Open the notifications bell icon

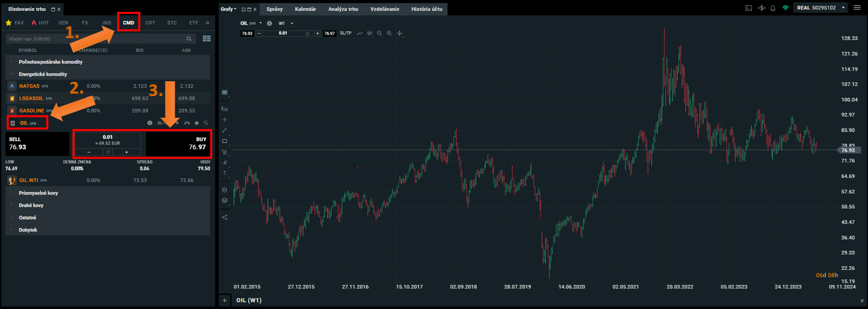[772, 8]
